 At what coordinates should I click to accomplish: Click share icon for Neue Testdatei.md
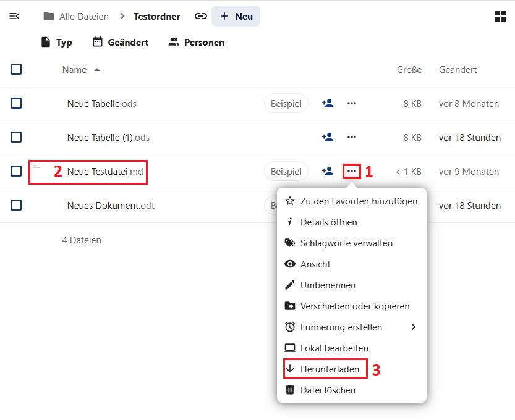point(328,172)
